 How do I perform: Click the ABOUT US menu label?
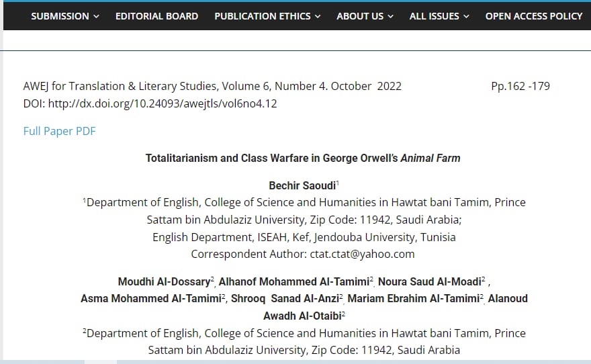pyautogui.click(x=360, y=16)
